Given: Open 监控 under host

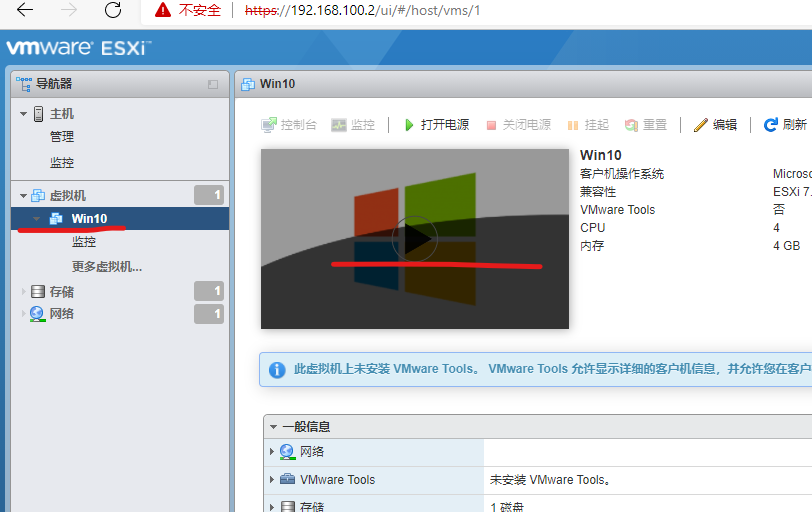Looking at the screenshot, I should click(x=62, y=163).
